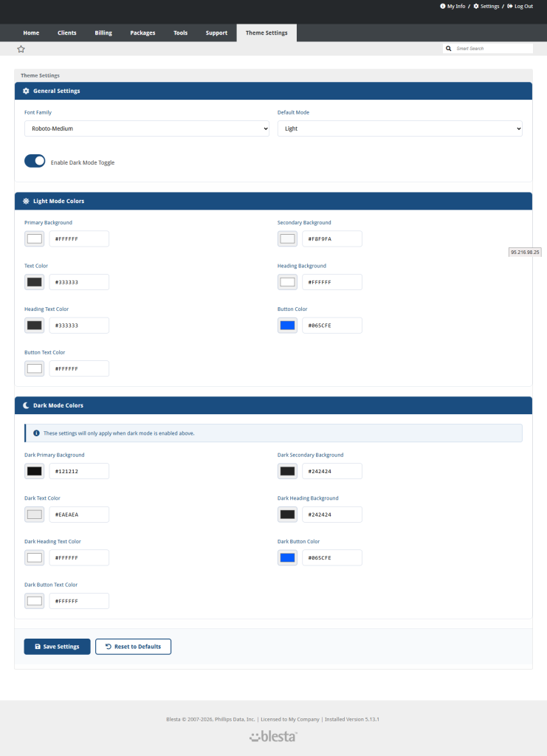Click the Smart Search magnifier icon

(x=448, y=48)
